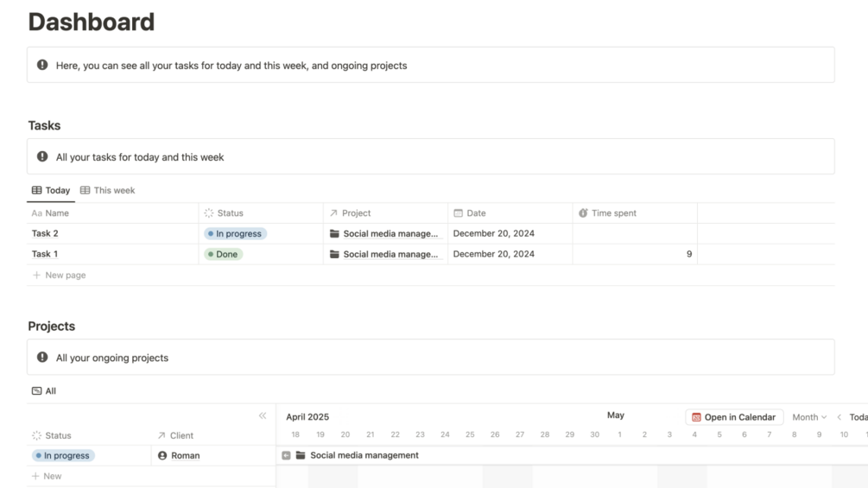Viewport: 868px width, 488px height.
Task: Switch to the This week tab
Action: tap(108, 190)
